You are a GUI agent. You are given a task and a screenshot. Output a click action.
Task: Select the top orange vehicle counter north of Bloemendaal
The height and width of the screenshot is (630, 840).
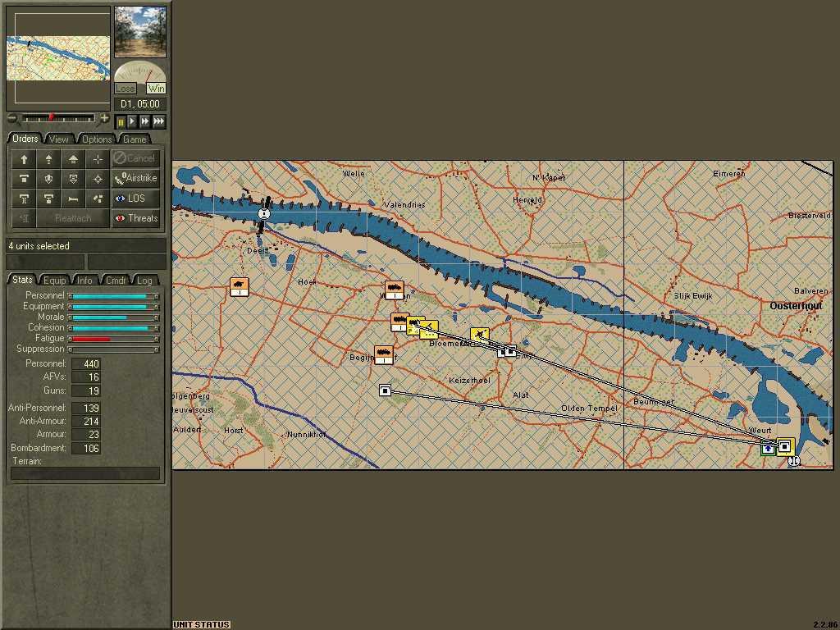395,290
